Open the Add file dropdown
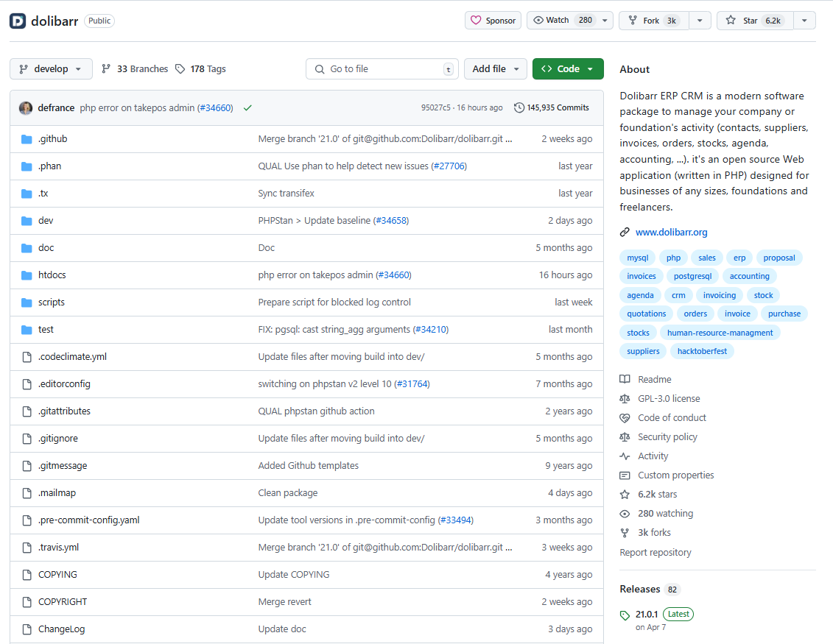 coord(495,69)
